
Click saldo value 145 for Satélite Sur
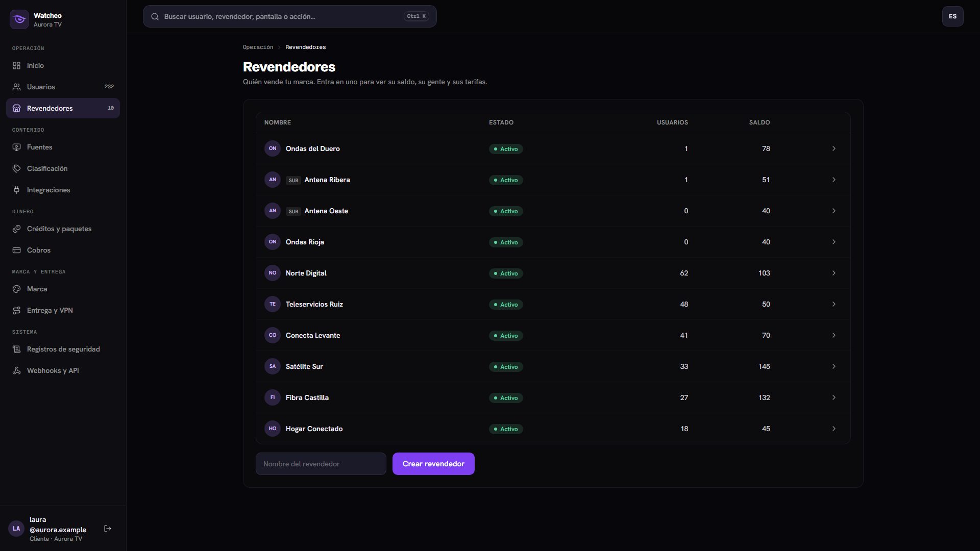[x=764, y=367]
